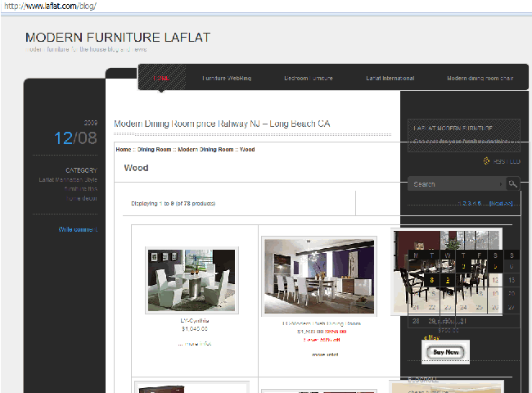Viewport: 532px width, 393px height.
Task: Open the LY-Cynthia dining set thumbnail
Action: click(192, 280)
